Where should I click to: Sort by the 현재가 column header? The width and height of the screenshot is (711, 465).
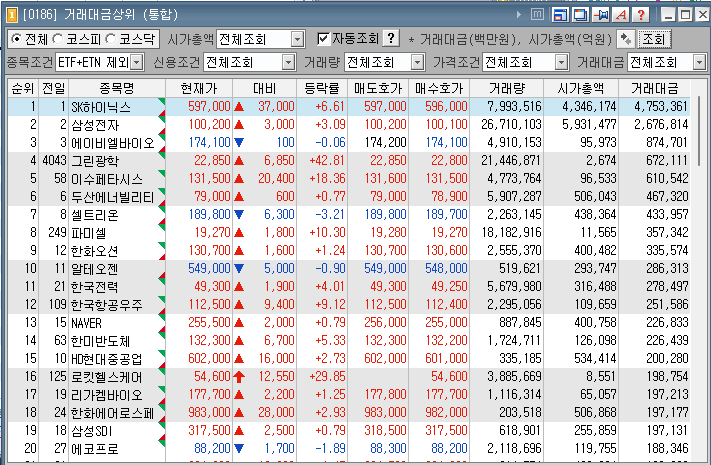coord(199,88)
